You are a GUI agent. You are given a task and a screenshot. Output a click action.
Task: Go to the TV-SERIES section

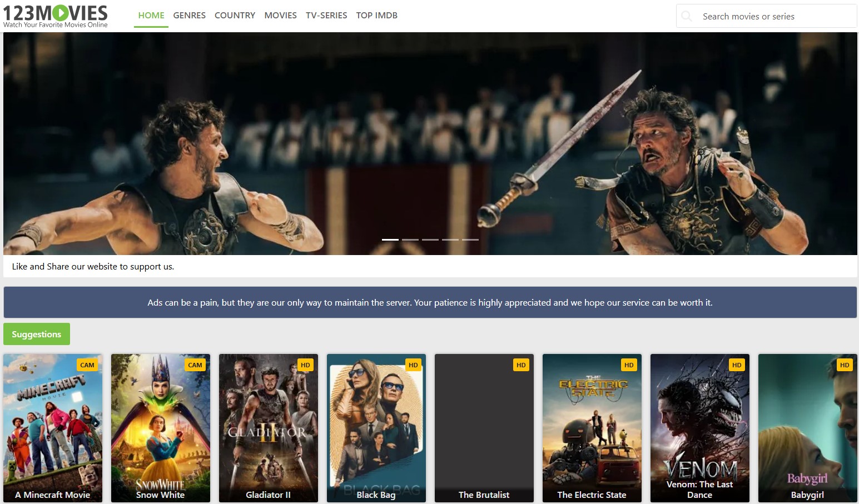pos(326,16)
